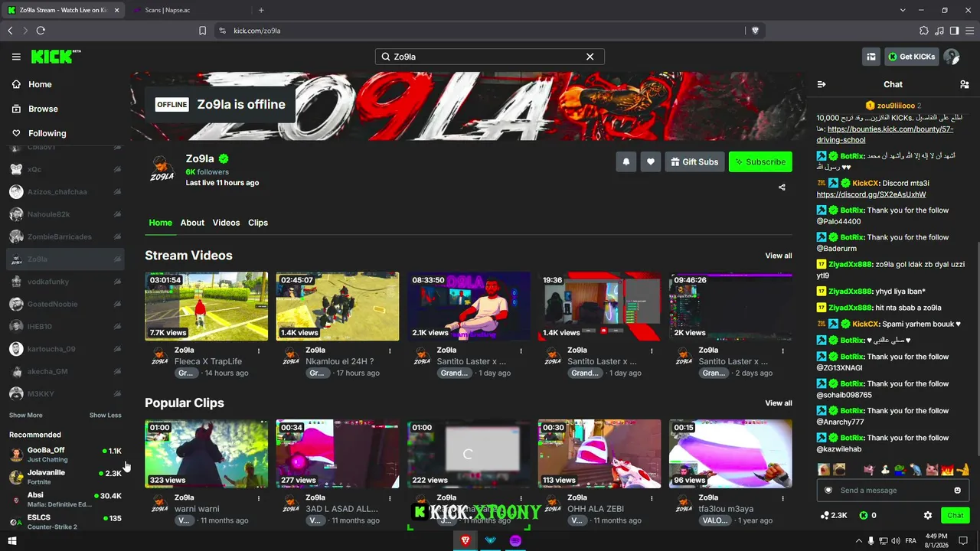
Task: Send message with green Chat button
Action: [955, 516]
